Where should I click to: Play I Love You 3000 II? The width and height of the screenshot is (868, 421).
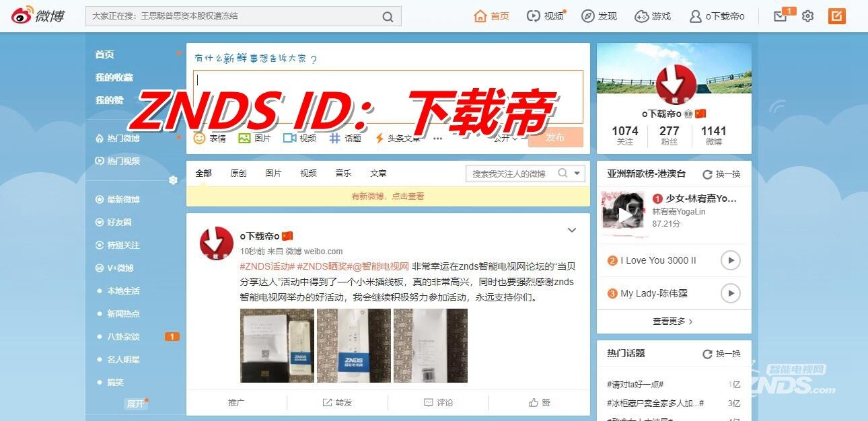click(730, 260)
